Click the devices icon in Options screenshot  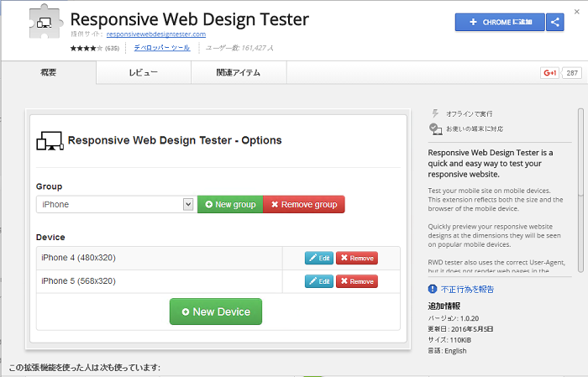coord(50,140)
